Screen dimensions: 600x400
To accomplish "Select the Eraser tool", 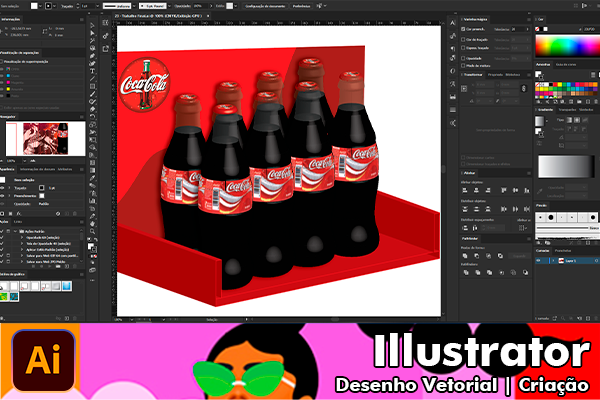I will pos(92,109).
